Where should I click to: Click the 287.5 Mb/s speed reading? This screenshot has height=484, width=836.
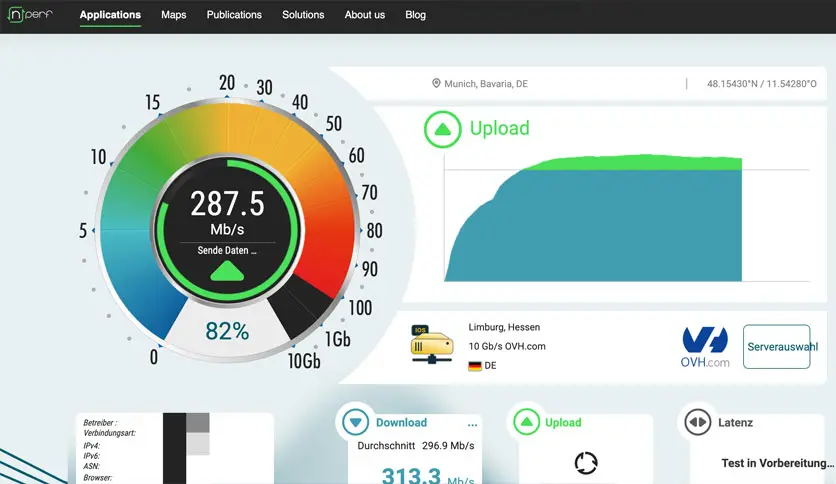[227, 212]
